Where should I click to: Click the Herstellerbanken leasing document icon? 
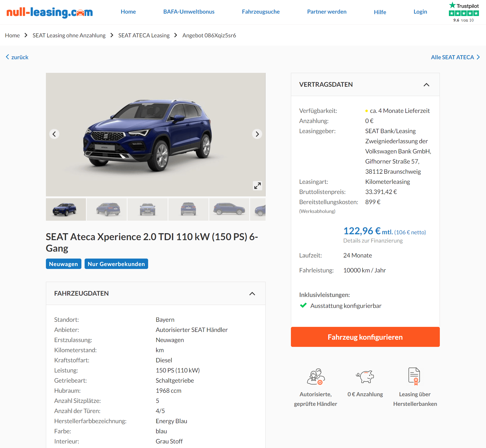tap(414, 376)
